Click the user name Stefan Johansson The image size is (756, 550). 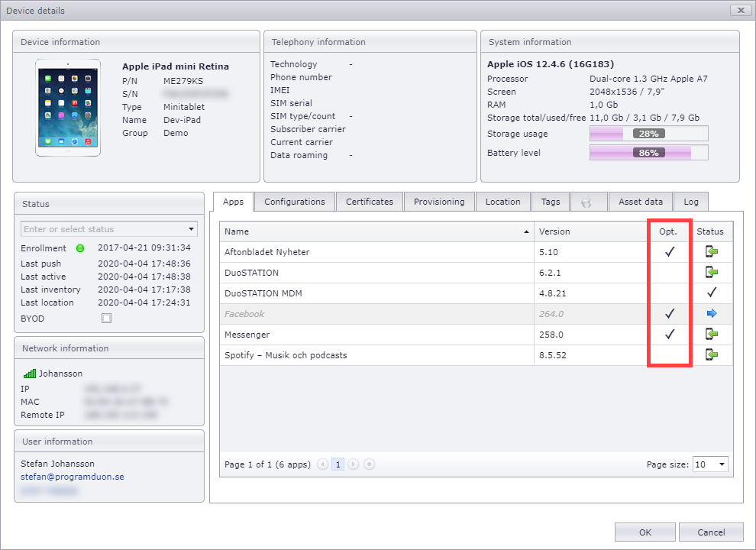(57, 464)
